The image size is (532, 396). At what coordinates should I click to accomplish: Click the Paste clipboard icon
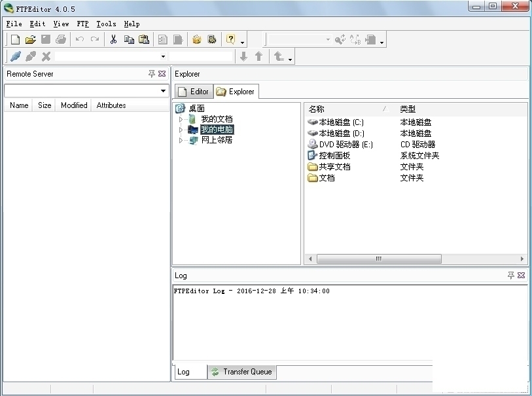[144, 39]
